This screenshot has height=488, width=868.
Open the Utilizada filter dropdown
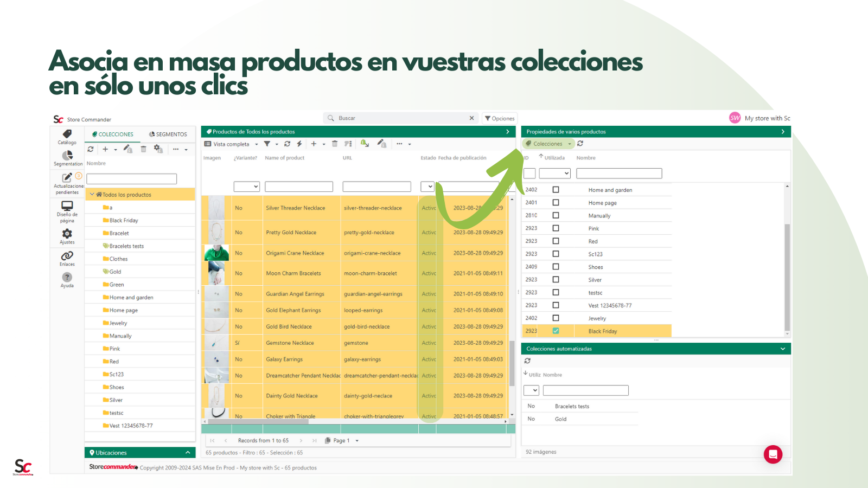pos(554,174)
